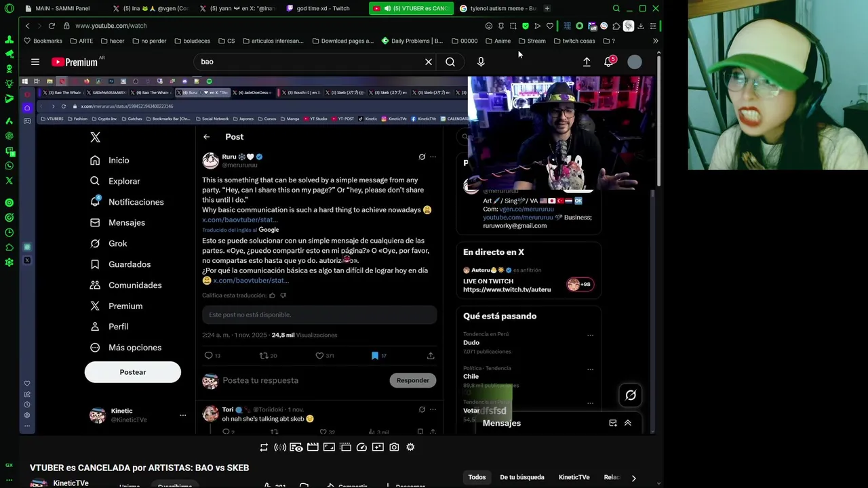Switch to tylenol autism meme tab

tap(498, 8)
